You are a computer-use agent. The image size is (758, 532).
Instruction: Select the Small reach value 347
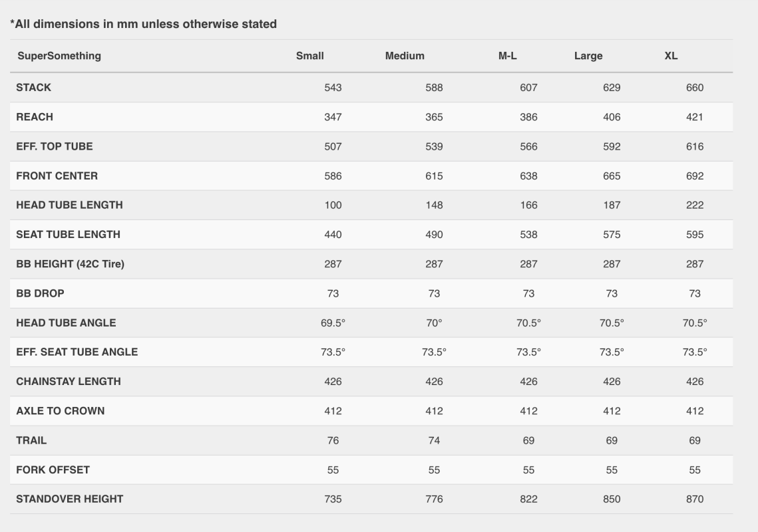(333, 117)
